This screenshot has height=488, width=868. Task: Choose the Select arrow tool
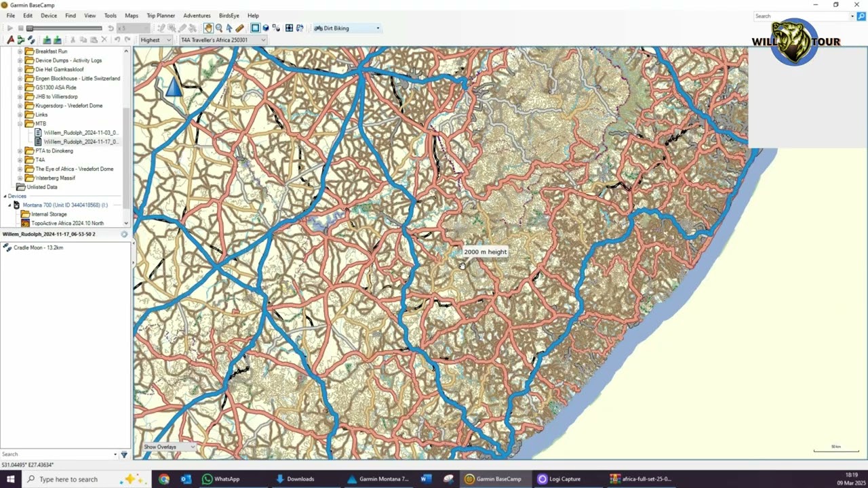pos(229,28)
